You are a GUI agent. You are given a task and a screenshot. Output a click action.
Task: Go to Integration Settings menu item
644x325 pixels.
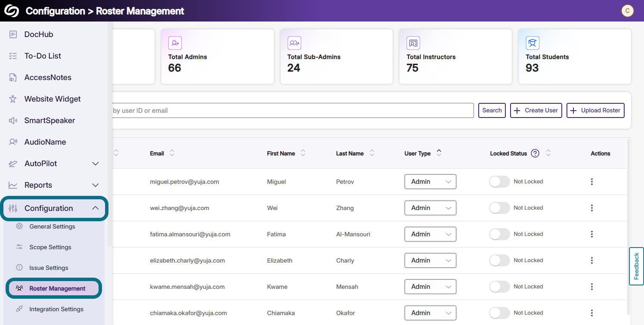pyautogui.click(x=56, y=309)
